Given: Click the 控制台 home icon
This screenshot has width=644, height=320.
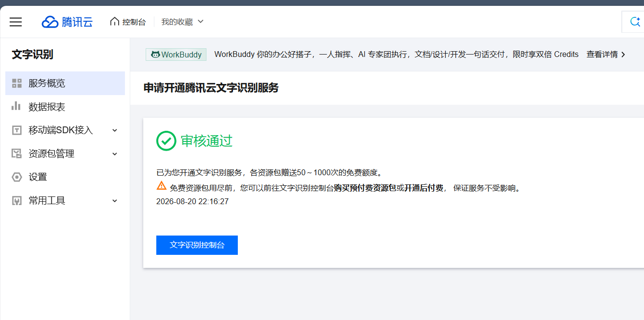Looking at the screenshot, I should click(114, 21).
